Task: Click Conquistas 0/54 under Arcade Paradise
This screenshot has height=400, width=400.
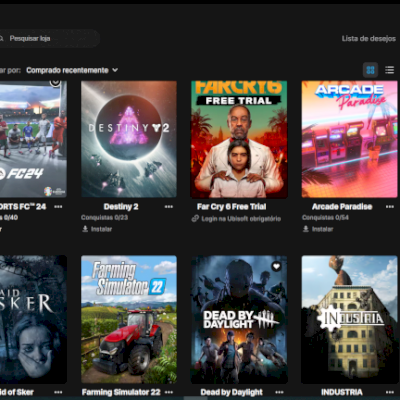Action: 325,217
